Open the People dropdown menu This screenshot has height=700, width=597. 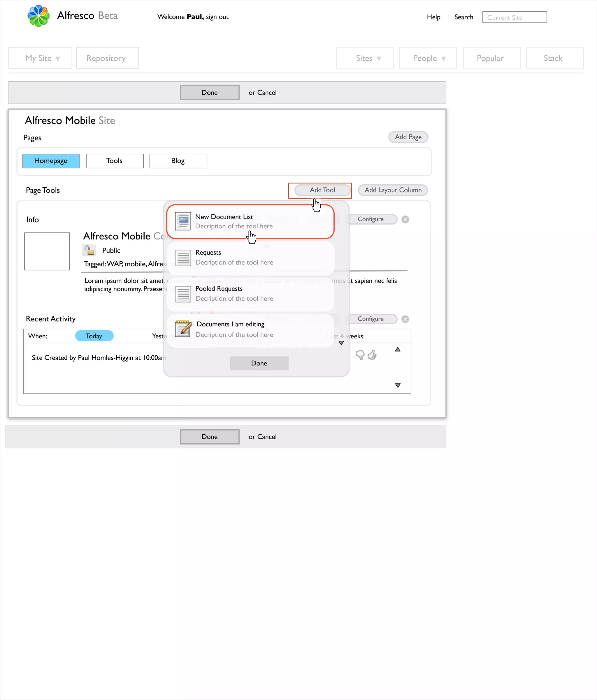pyautogui.click(x=428, y=58)
